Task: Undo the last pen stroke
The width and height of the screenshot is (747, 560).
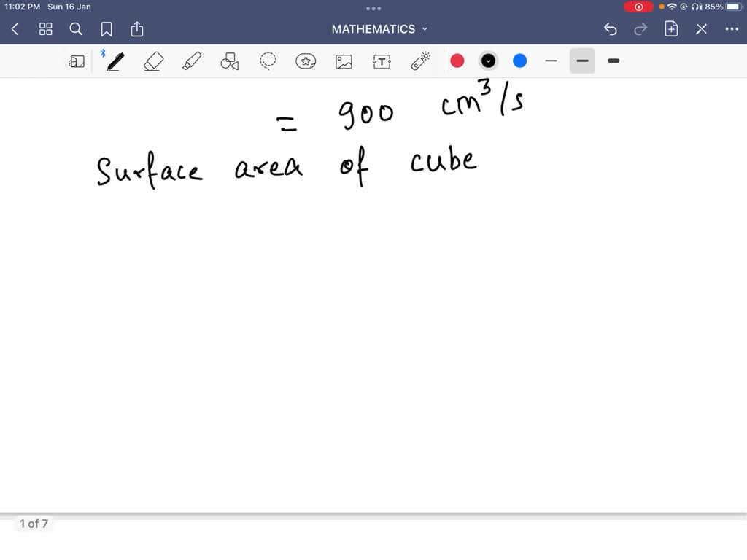Action: click(611, 29)
